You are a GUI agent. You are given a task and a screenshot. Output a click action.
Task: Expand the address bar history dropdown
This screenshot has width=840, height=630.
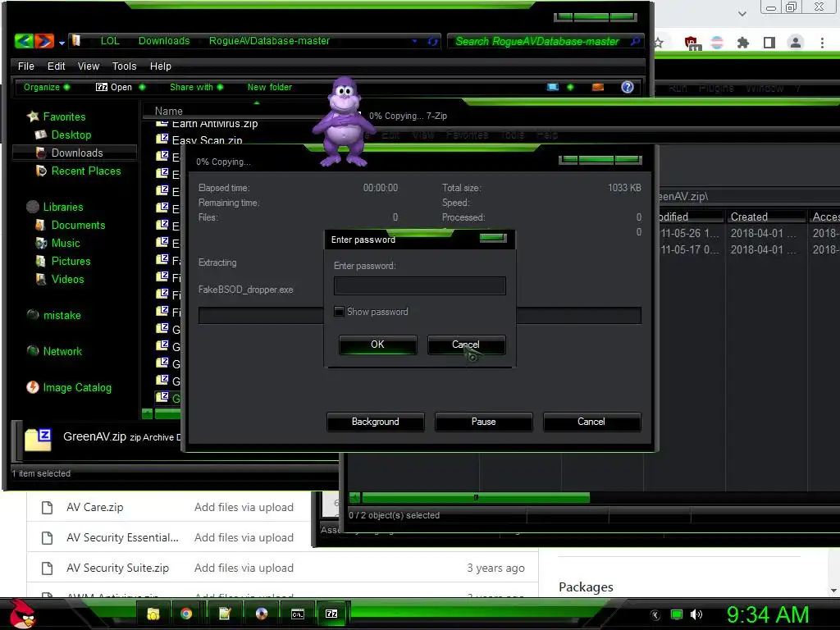click(x=414, y=41)
